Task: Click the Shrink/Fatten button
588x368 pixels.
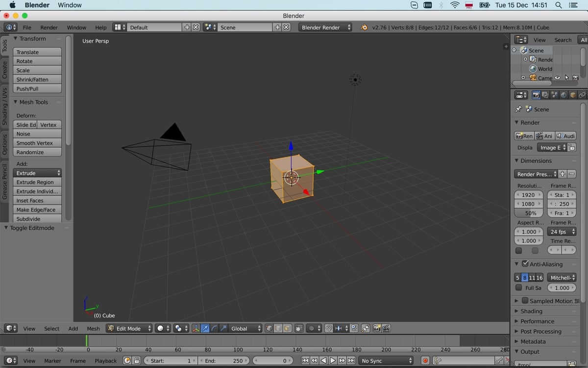Action: pyautogui.click(x=37, y=79)
